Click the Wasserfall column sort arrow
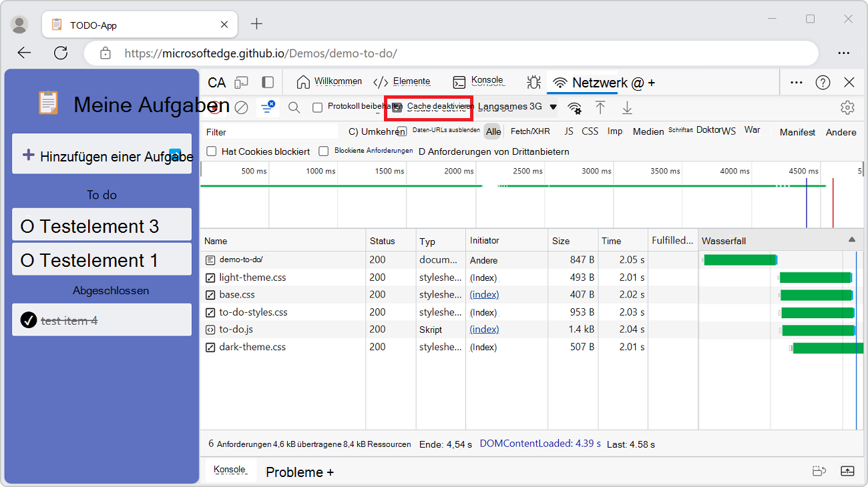This screenshot has width=868, height=487. pos(851,239)
